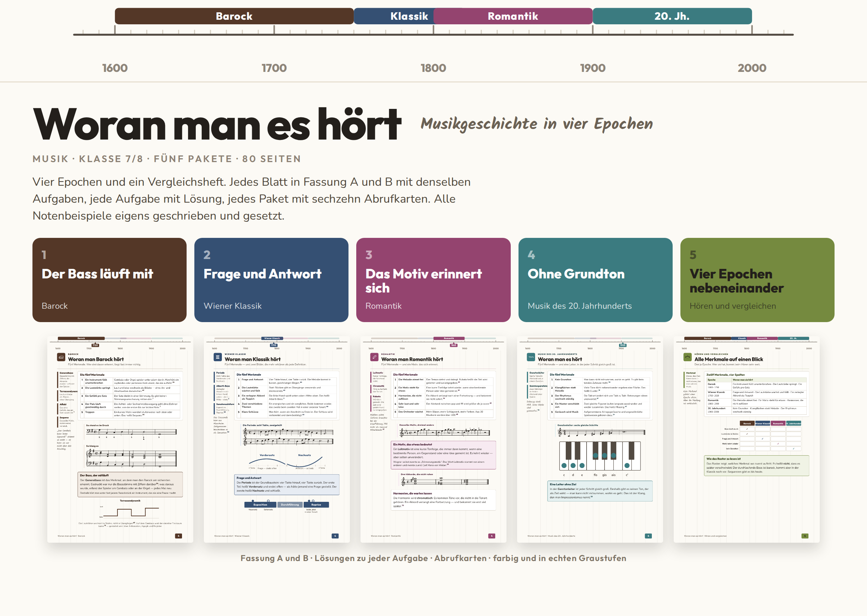
Task: Open the "Frage und Antwort" Wiener Klassik card
Action: pos(271,280)
